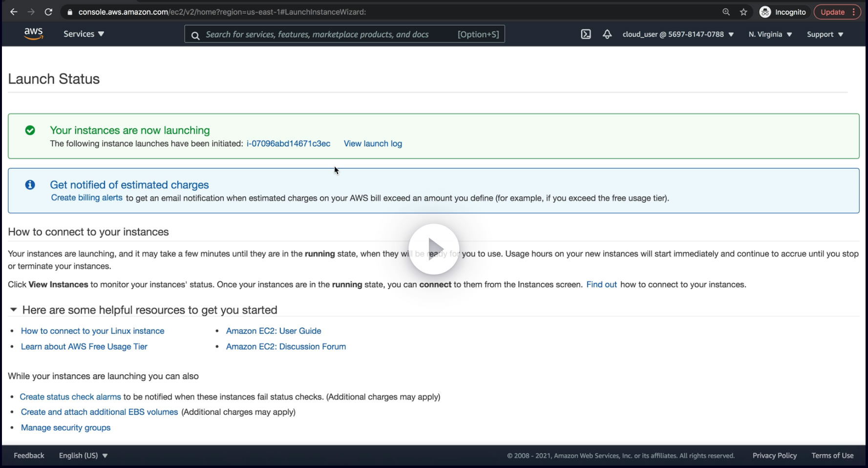Open the Terms of Use footer link
Image resolution: width=868 pixels, height=468 pixels.
point(832,455)
